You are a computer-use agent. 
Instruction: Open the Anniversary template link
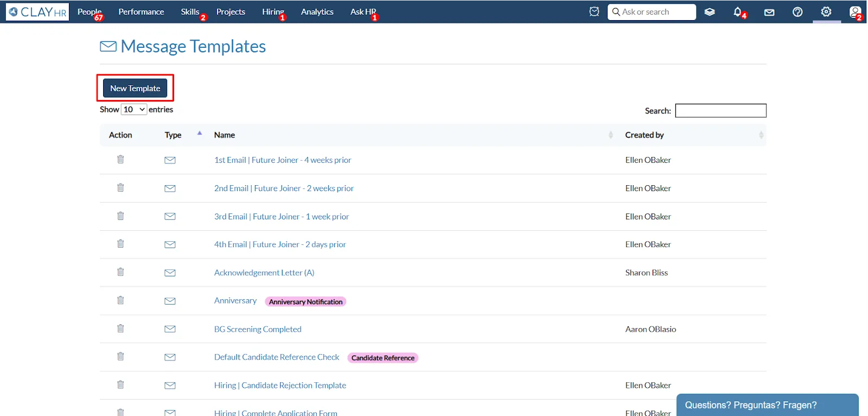pyautogui.click(x=235, y=300)
